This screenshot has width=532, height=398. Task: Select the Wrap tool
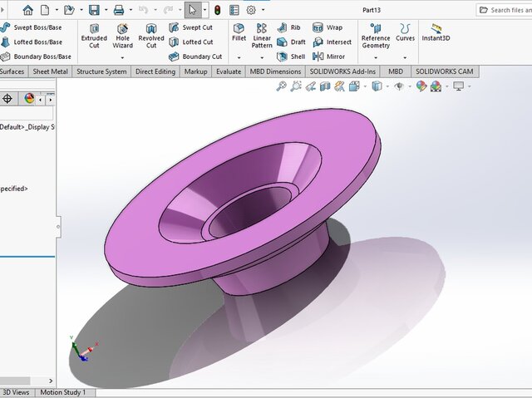(x=328, y=27)
